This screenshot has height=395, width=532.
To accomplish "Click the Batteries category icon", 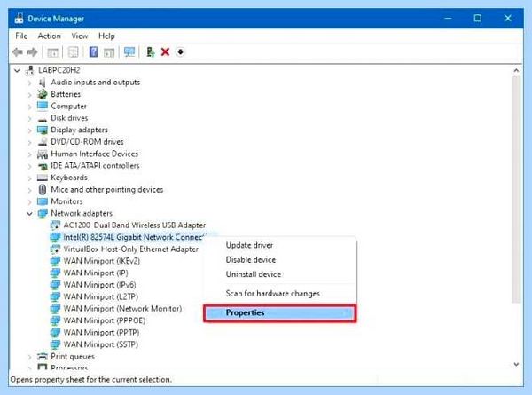I will [42, 94].
